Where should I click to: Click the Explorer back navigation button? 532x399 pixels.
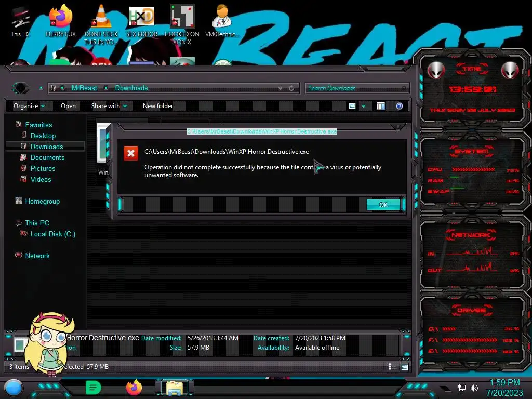[x=21, y=88]
